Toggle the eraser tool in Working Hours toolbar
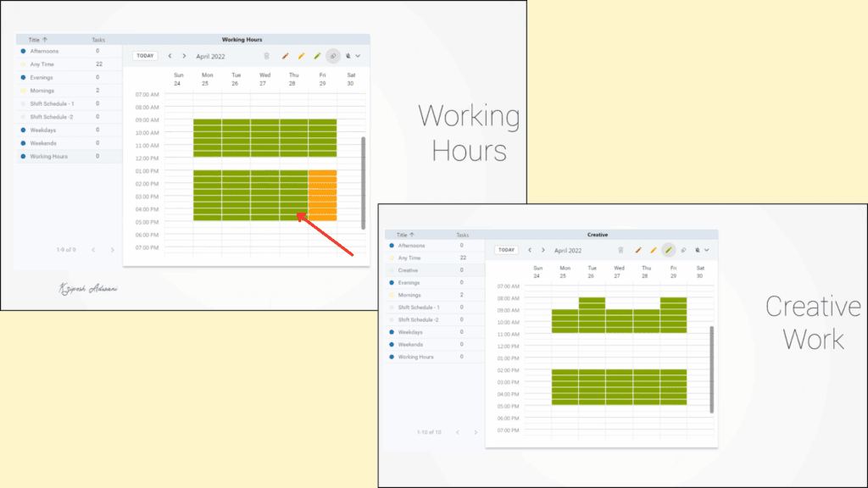Viewport: 868px width, 488px height. [333, 56]
